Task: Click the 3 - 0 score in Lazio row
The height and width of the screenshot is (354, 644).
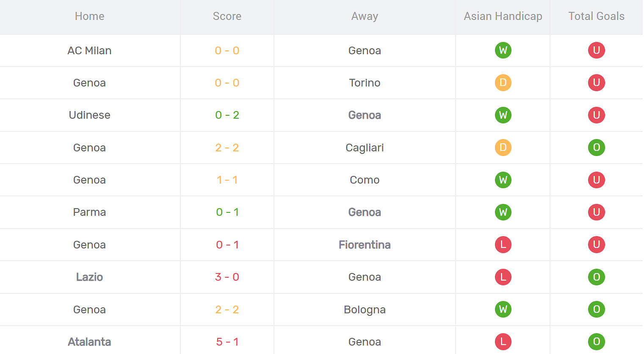Action: pos(227,277)
